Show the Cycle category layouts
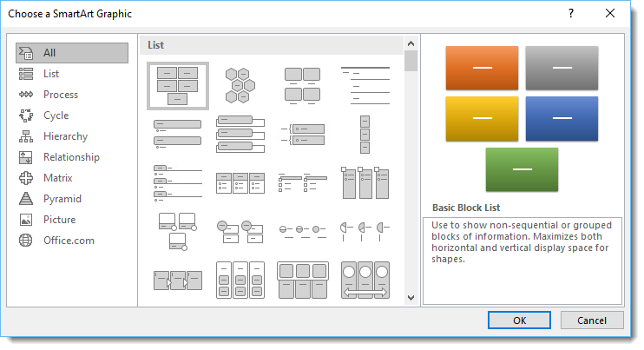The image size is (644, 350). [56, 116]
